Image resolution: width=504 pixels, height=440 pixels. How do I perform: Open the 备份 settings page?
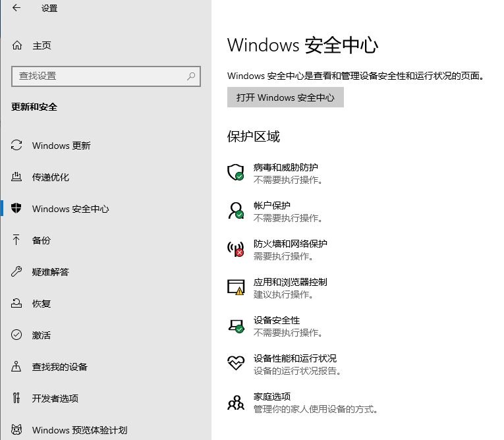[x=41, y=240]
